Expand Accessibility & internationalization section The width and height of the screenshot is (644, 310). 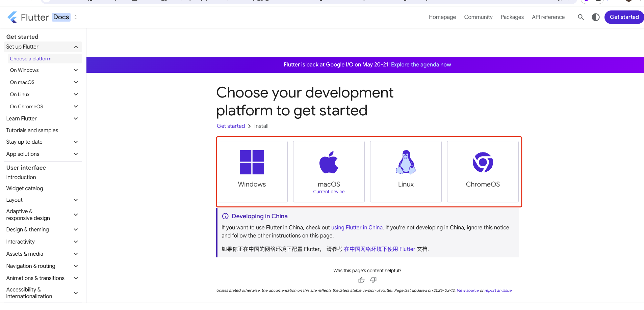(x=76, y=293)
